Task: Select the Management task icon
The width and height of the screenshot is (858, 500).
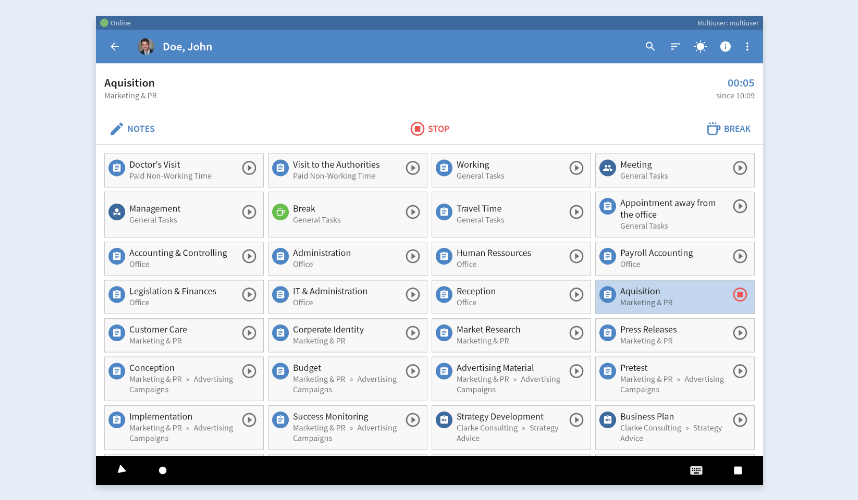Action: (116, 212)
